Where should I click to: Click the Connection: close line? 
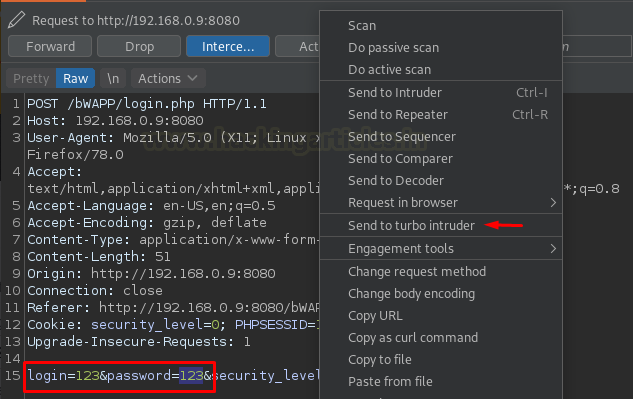(x=95, y=290)
